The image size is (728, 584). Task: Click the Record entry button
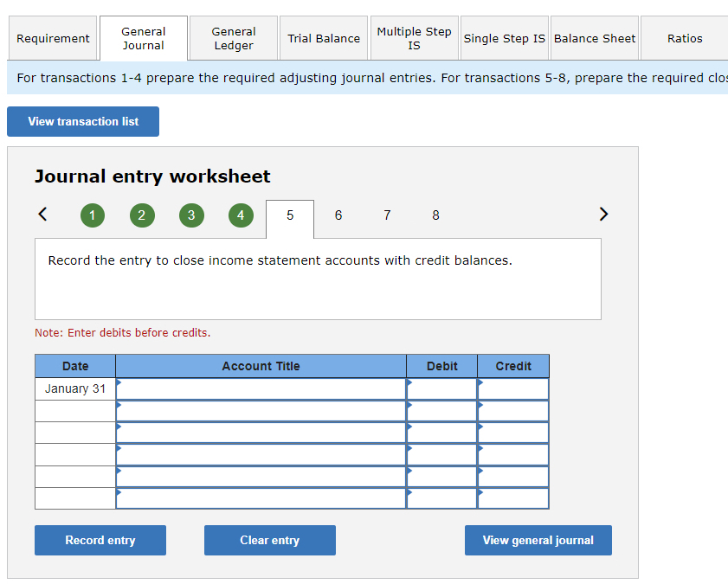click(100, 540)
